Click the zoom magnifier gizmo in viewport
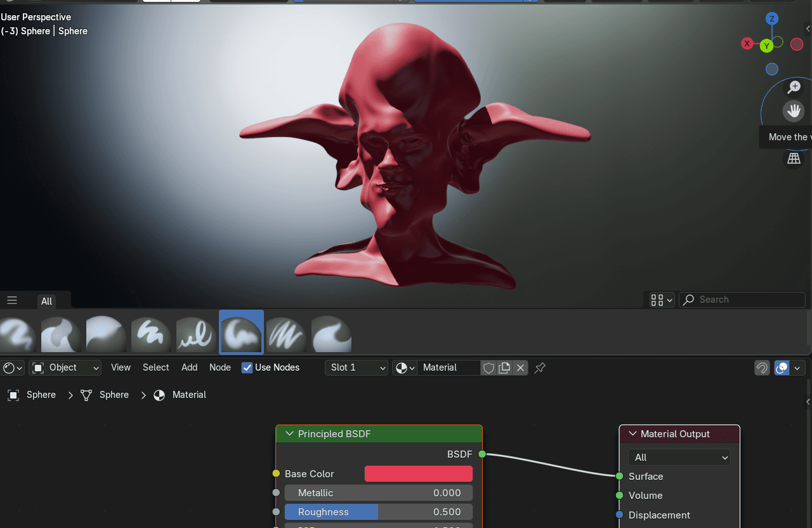The image size is (812, 528). pos(794,87)
